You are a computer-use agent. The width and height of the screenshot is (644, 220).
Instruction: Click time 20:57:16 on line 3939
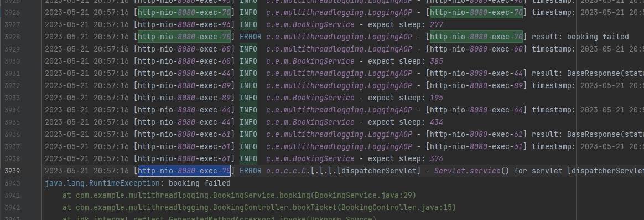click(x=111, y=171)
